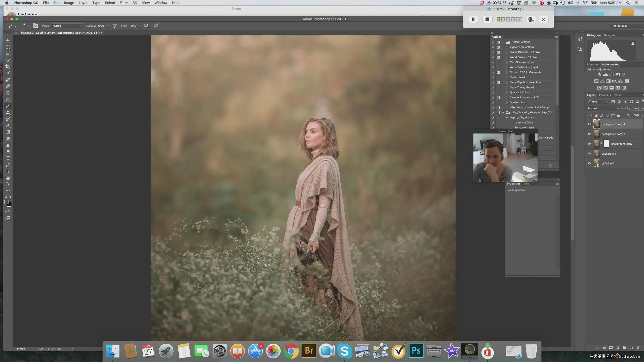Image resolution: width=644 pixels, height=362 pixels.
Task: Open the brush Mode dropdown
Action: tap(67, 26)
